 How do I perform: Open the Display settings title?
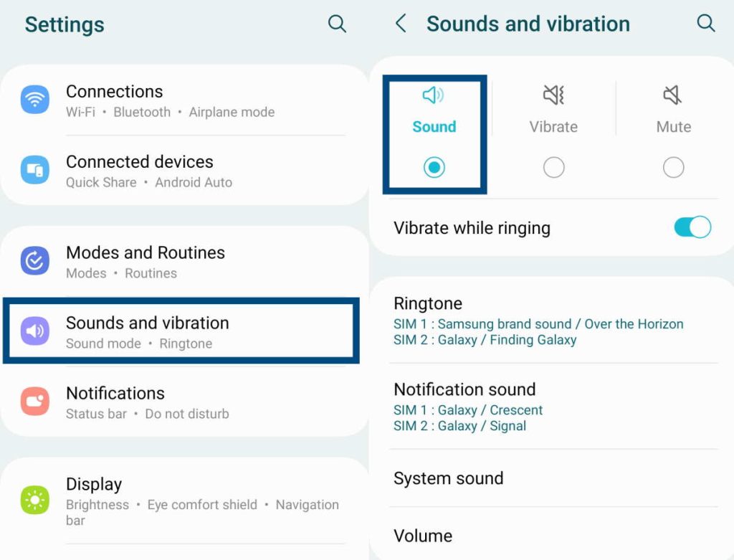click(94, 484)
